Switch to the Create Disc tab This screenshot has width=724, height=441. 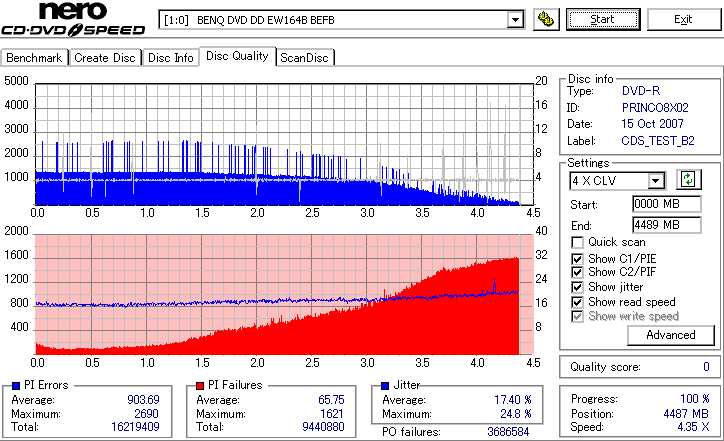point(105,58)
